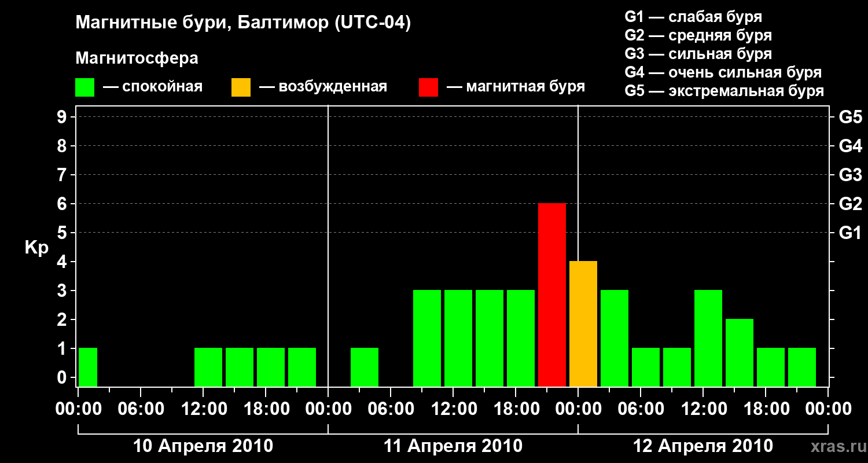Click the '10 Апреля 2010' date label
Image resolution: width=868 pixels, height=463 pixels.
pyautogui.click(x=203, y=446)
